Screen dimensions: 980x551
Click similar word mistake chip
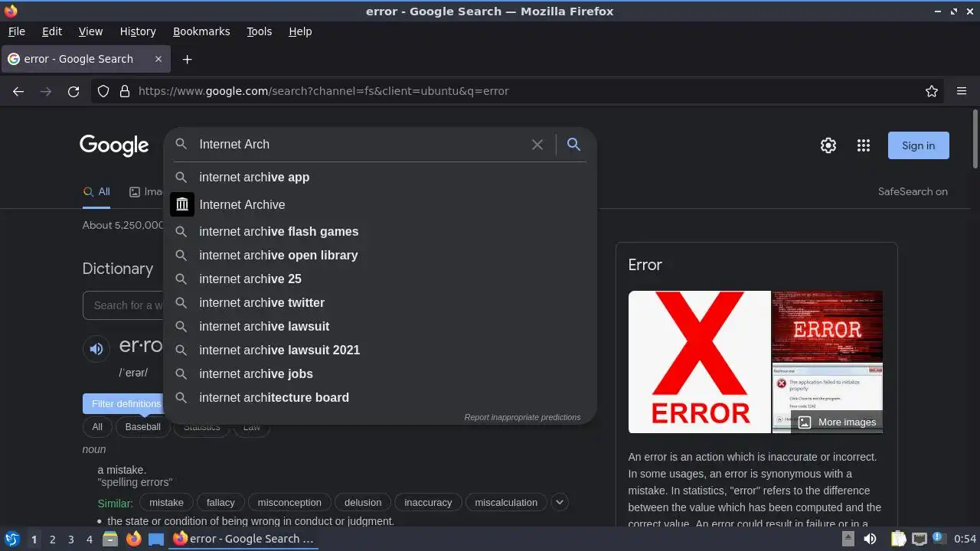coord(166,503)
